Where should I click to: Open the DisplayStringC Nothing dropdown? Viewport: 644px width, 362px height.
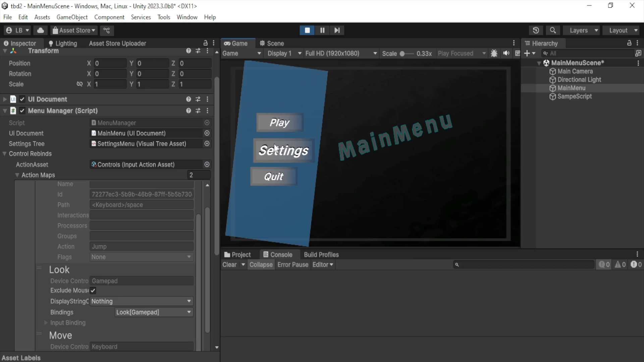[x=141, y=301]
